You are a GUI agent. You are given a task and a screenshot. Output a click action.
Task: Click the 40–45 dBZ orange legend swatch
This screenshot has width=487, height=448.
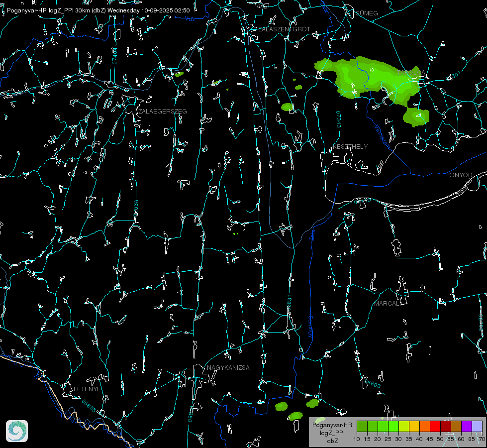tap(425, 426)
